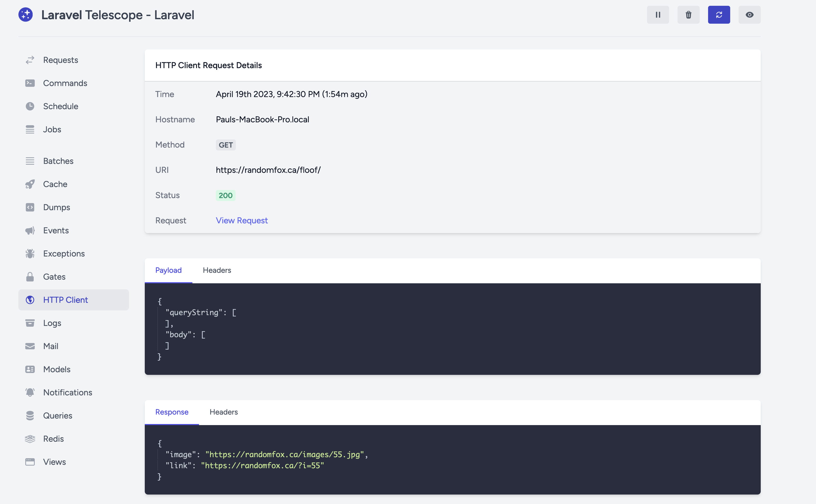Open the Views section
This screenshot has width=816, height=504.
(x=74, y=462)
